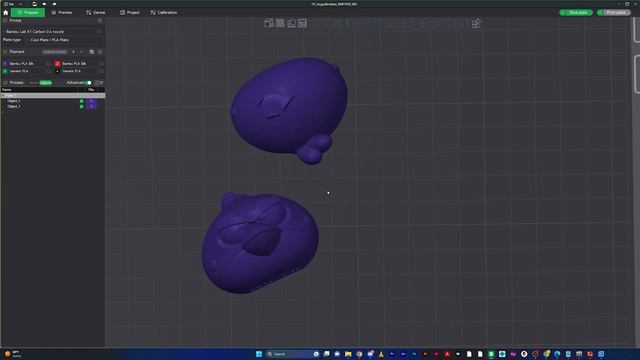Open the Device tab

pos(96,13)
